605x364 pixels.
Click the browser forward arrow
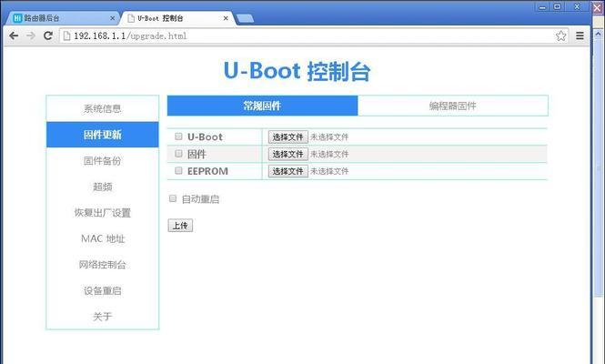pyautogui.click(x=31, y=35)
